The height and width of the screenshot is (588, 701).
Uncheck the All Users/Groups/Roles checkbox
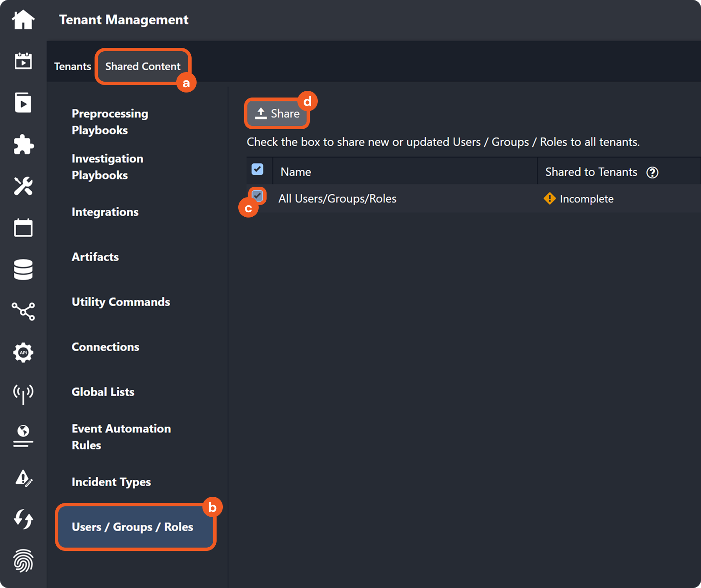coord(257,195)
